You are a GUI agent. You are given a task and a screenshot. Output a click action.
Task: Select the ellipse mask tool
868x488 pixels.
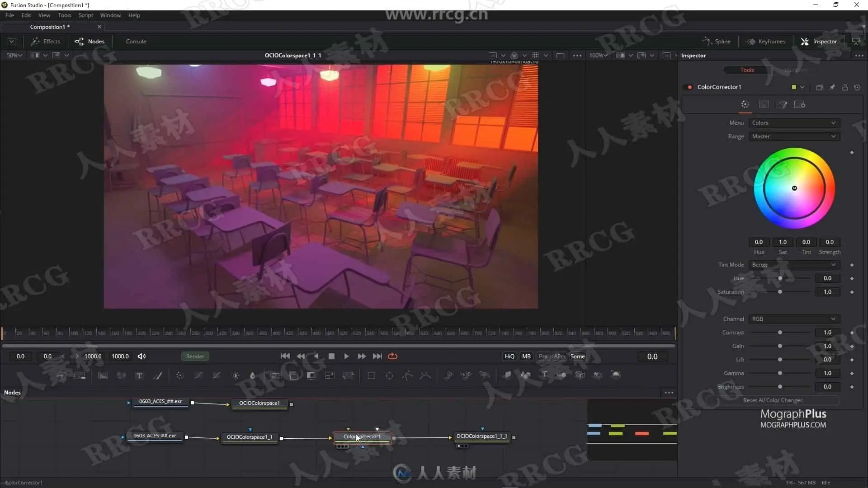point(389,375)
